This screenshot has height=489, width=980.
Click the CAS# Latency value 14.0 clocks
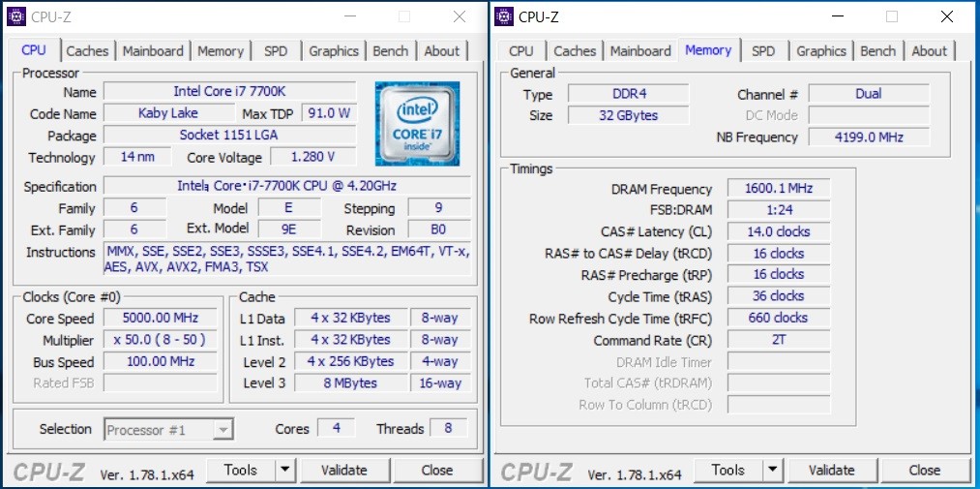click(x=779, y=231)
